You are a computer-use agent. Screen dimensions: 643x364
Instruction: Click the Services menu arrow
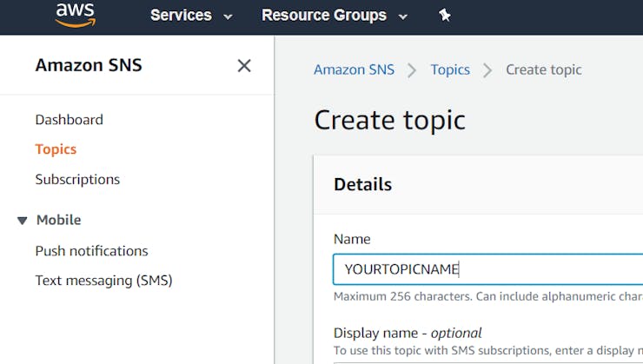[x=228, y=16]
